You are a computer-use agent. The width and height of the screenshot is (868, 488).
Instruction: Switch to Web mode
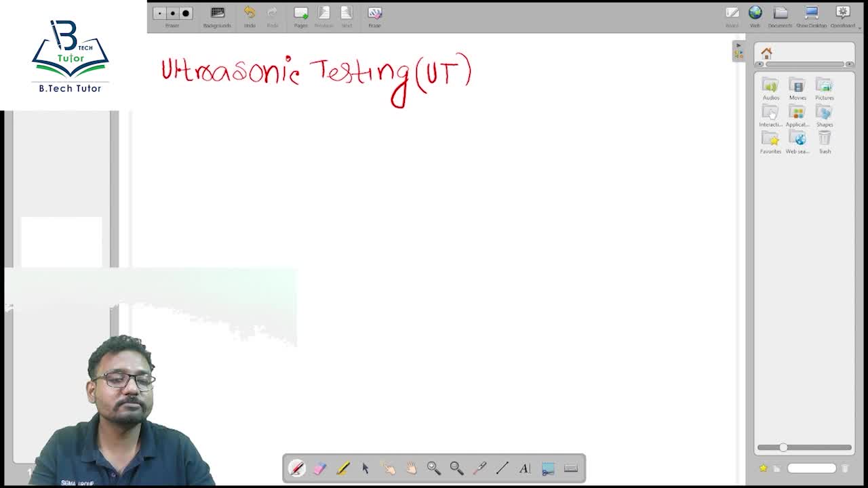pyautogui.click(x=755, y=16)
